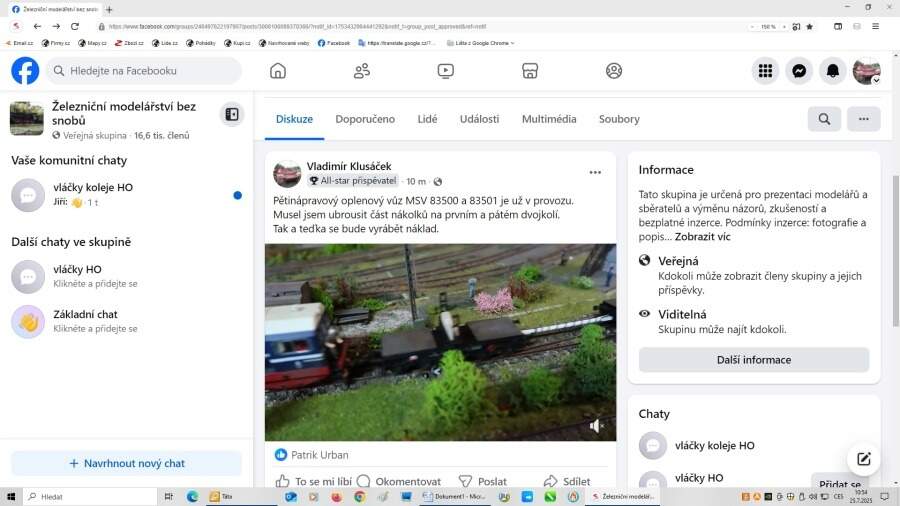This screenshot has width=900, height=506.
Task: Switch to the Doporučeno tab
Action: (365, 119)
